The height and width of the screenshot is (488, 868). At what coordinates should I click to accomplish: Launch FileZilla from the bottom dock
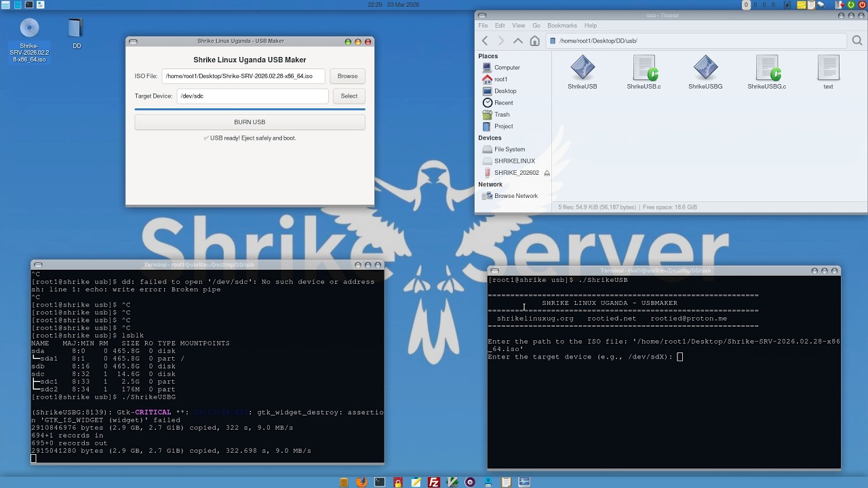(x=434, y=482)
